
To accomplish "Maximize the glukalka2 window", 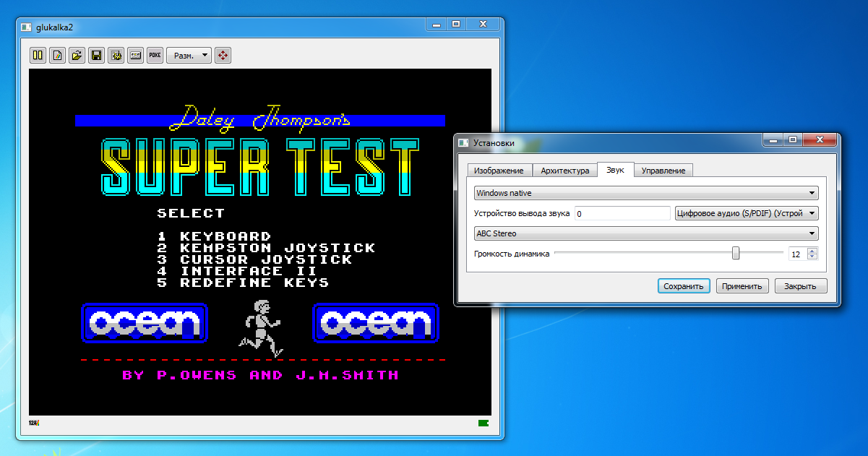I will click(x=456, y=24).
